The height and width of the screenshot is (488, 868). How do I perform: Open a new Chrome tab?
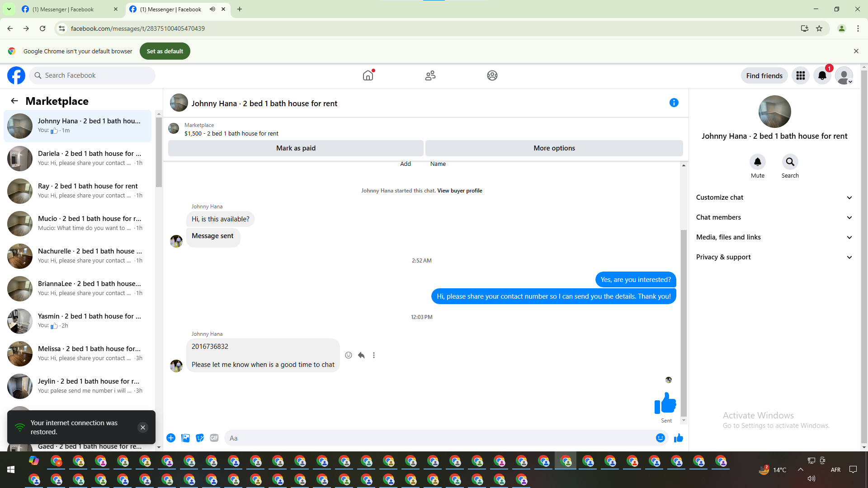(x=240, y=9)
